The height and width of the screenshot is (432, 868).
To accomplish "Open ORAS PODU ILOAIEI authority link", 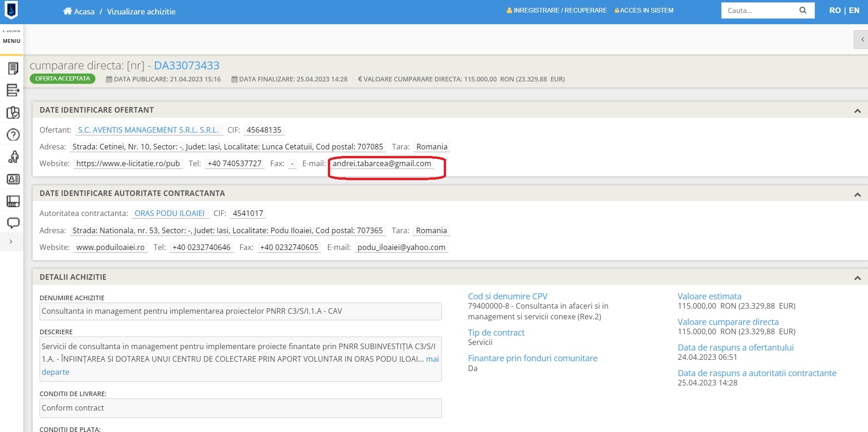I will click(x=170, y=213).
